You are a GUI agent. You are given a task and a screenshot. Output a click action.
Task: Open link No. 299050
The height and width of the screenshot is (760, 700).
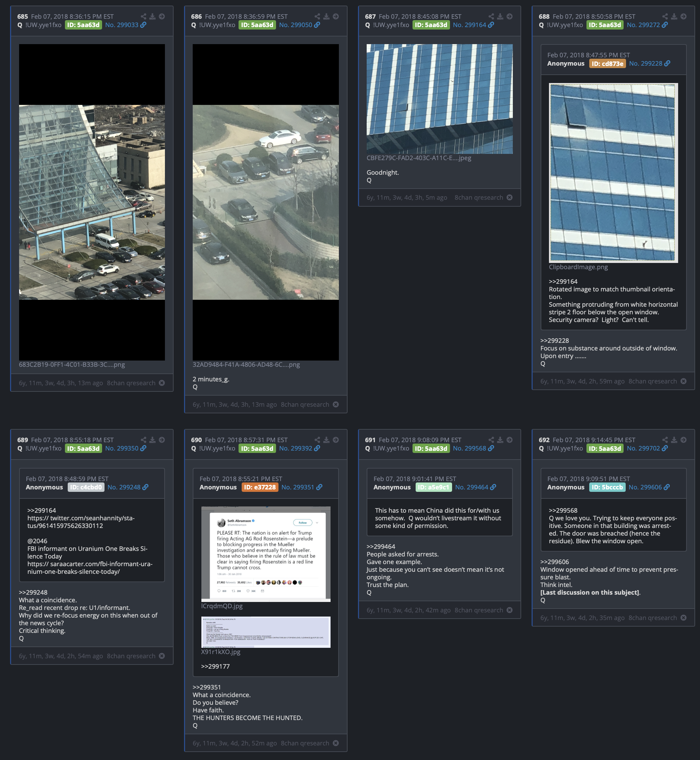300,25
